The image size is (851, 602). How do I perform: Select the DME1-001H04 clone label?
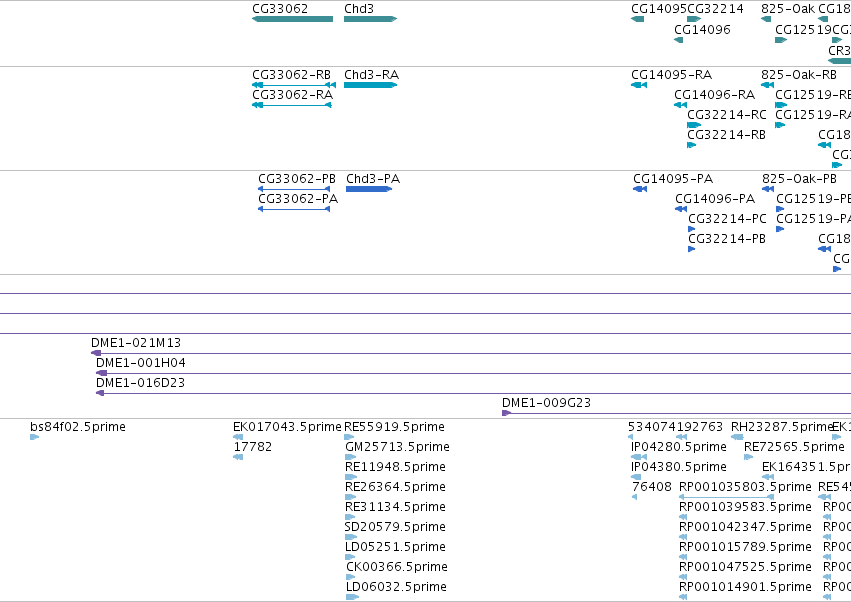click(x=141, y=363)
